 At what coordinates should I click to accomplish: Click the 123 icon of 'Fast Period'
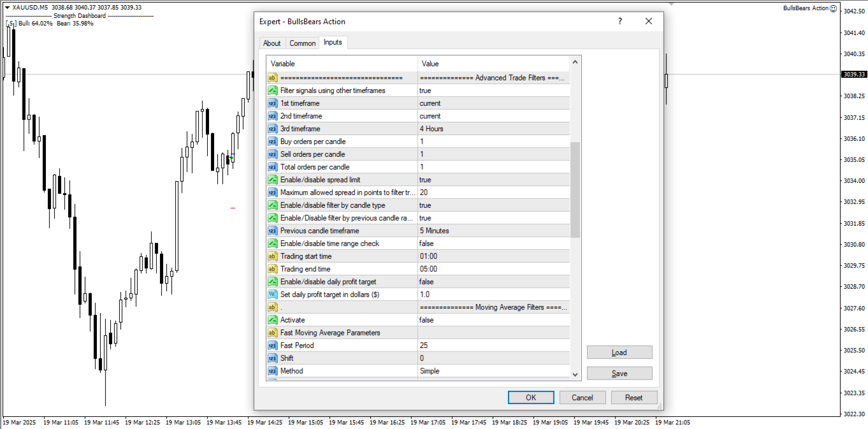(x=272, y=345)
